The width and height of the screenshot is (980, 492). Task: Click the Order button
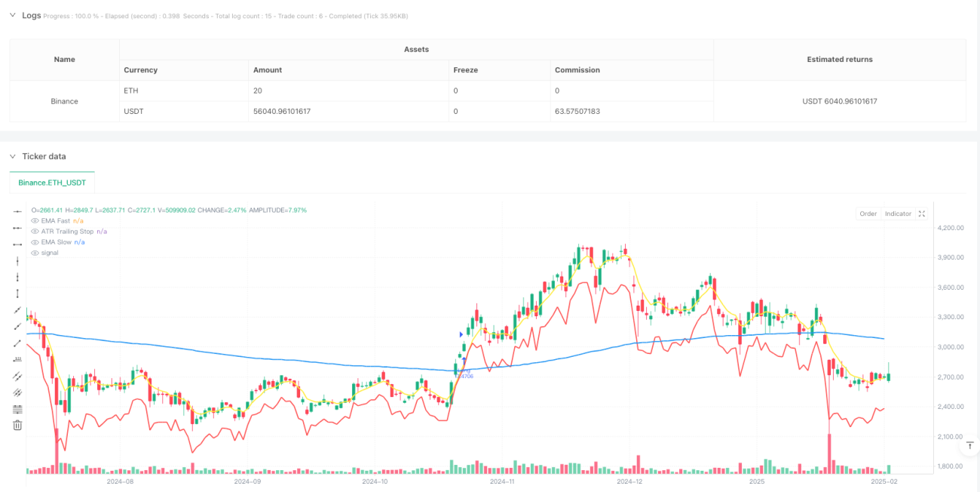point(868,214)
